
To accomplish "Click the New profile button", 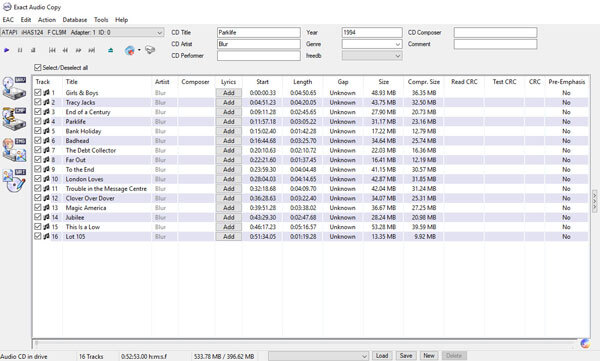I will 429,356.
